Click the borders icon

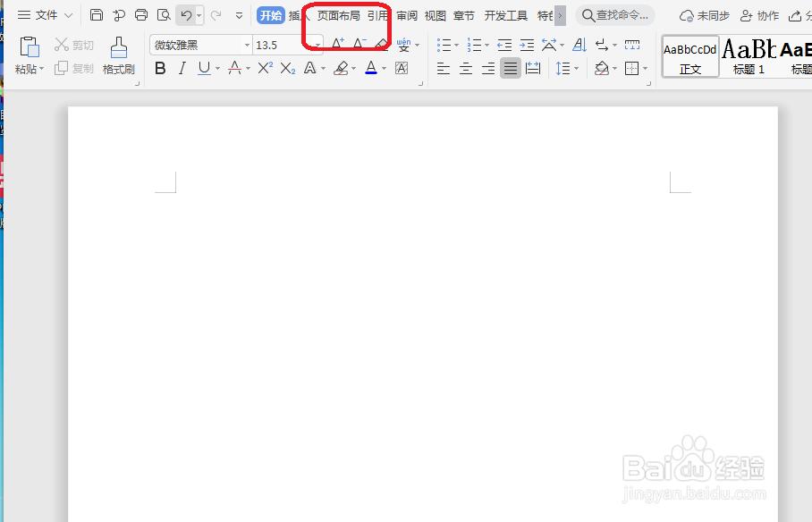631,68
